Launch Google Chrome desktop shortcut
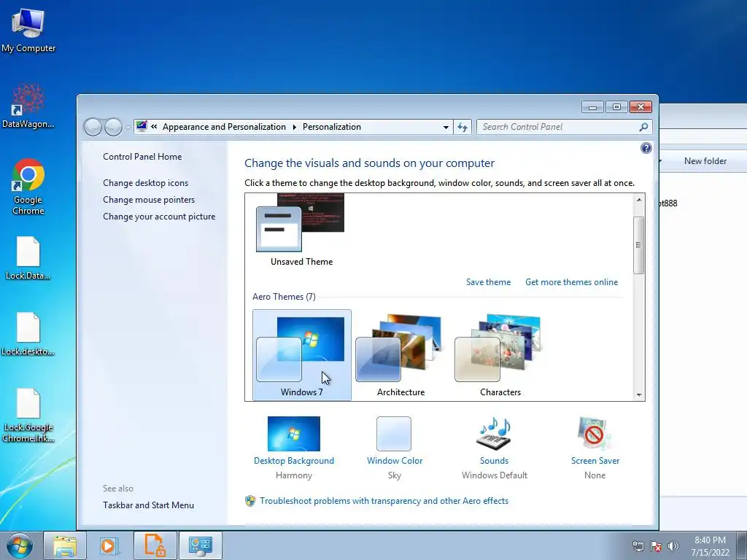 pyautogui.click(x=28, y=186)
